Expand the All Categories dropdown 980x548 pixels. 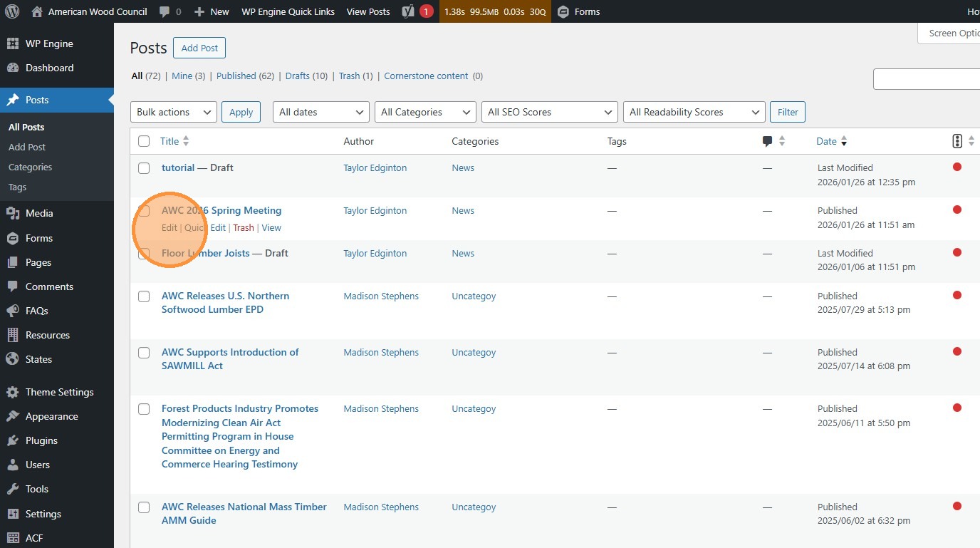tap(425, 112)
